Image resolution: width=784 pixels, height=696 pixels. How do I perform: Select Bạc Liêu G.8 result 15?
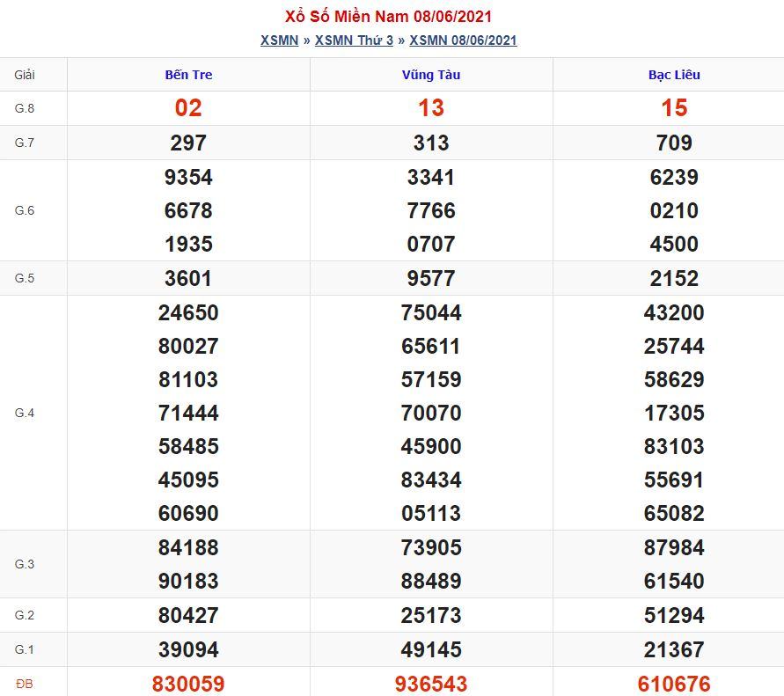click(674, 108)
